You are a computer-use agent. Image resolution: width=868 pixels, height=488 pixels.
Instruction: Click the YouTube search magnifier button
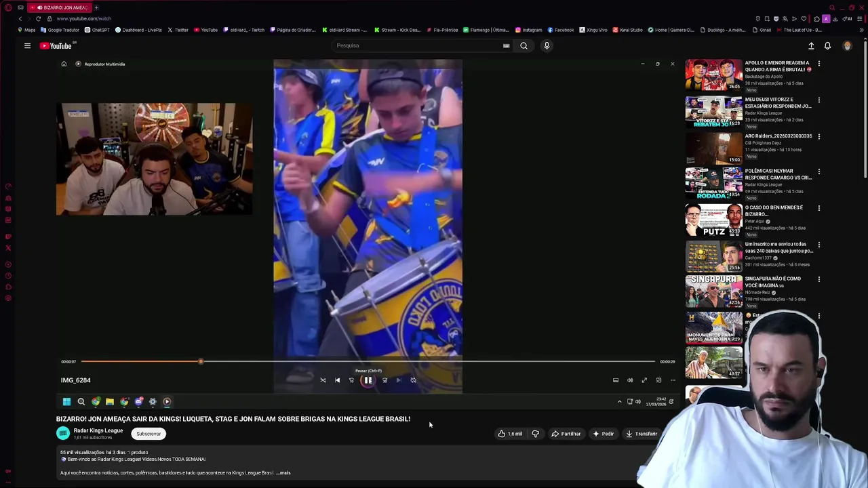(524, 45)
